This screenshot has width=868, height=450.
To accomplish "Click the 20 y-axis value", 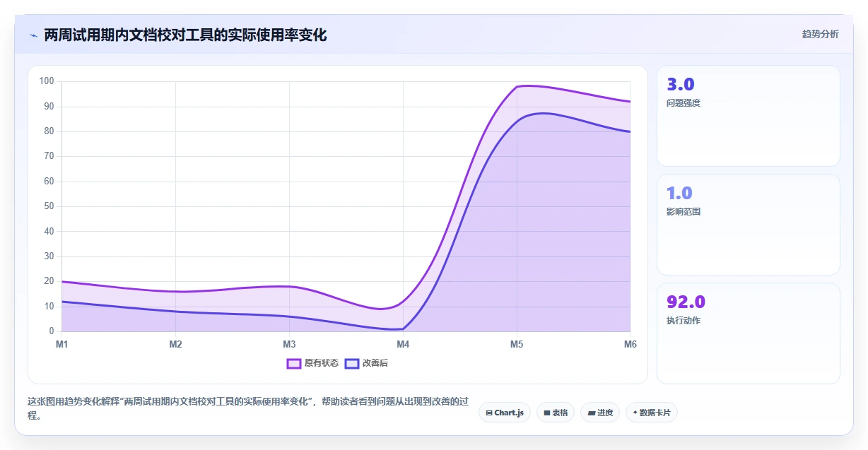I will pos(49,281).
